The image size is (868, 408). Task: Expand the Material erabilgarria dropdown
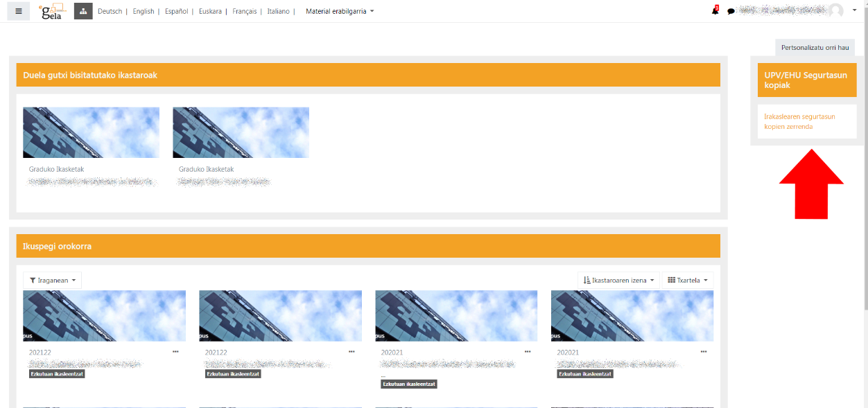(340, 11)
